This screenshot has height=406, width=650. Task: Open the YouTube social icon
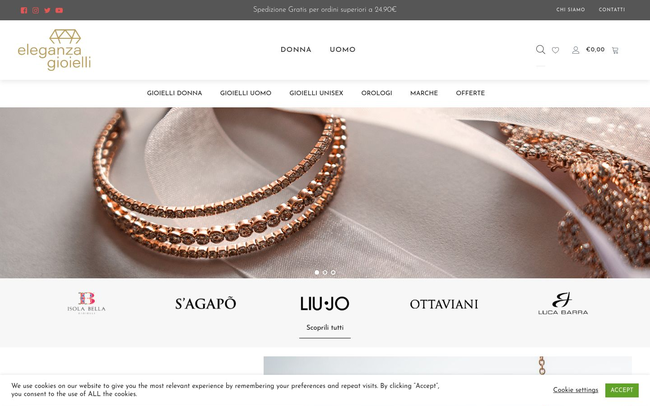[x=59, y=10]
